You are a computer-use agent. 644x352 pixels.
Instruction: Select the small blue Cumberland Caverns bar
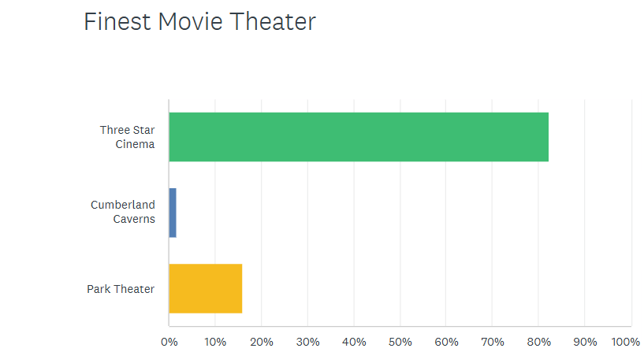point(173,213)
